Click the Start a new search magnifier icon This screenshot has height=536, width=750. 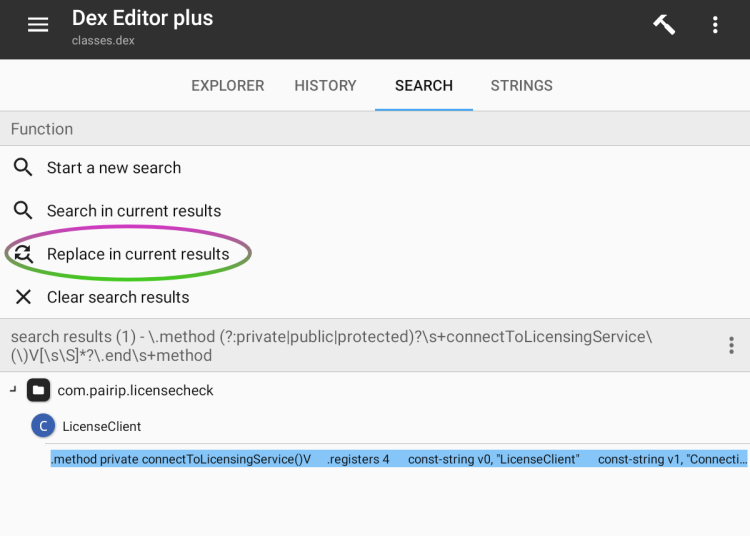click(23, 167)
